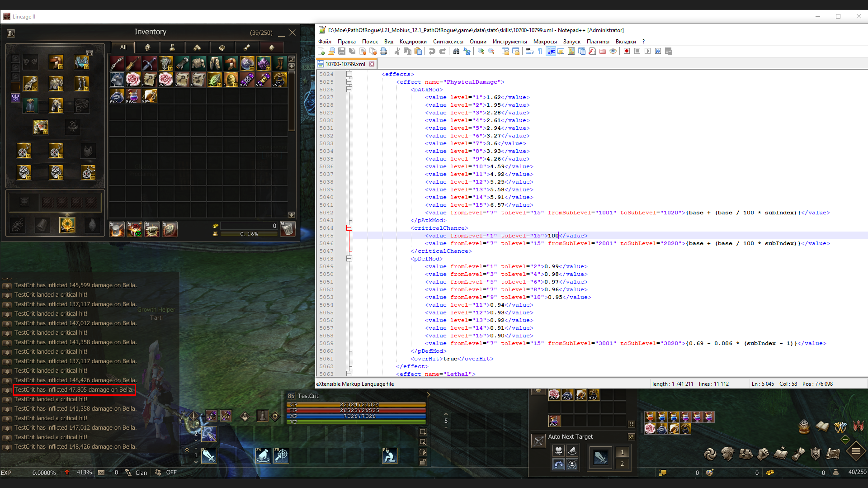Toggle the Monitoring eye icon in toolbar
868x488 pixels.
[x=613, y=51]
